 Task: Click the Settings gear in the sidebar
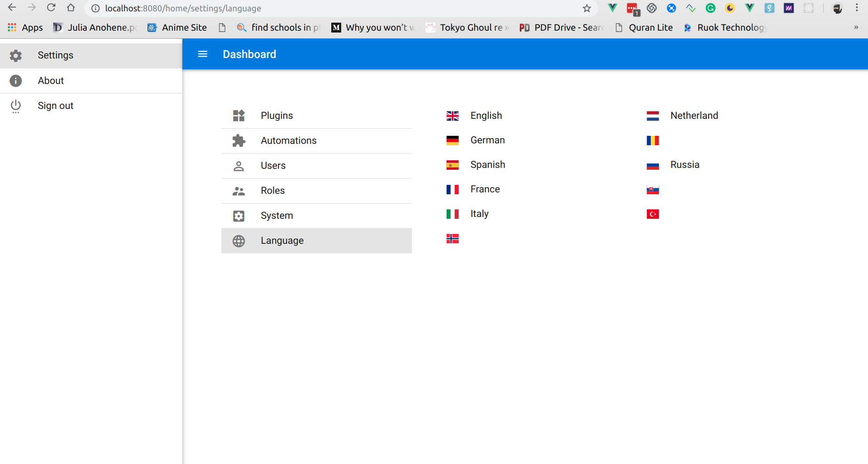(16, 55)
